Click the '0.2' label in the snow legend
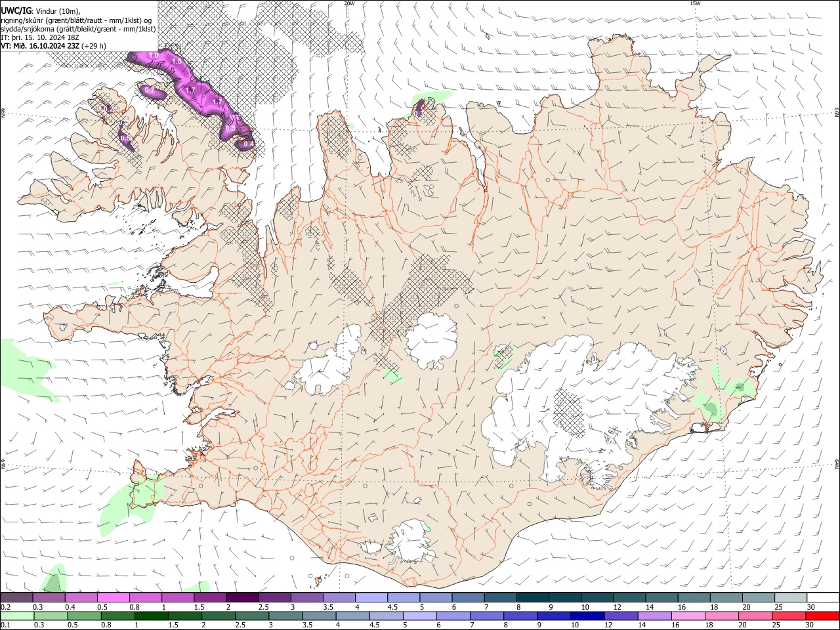The height and width of the screenshot is (630, 840). (x=5, y=607)
